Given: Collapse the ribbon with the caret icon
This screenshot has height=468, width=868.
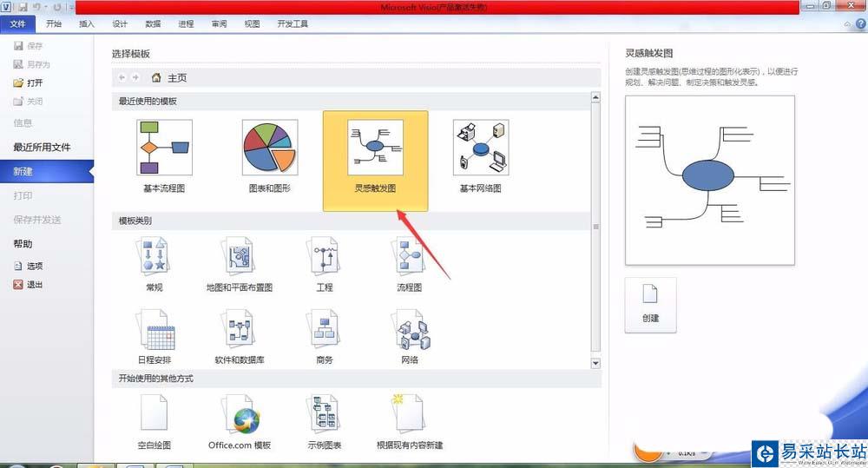Looking at the screenshot, I should [x=847, y=24].
